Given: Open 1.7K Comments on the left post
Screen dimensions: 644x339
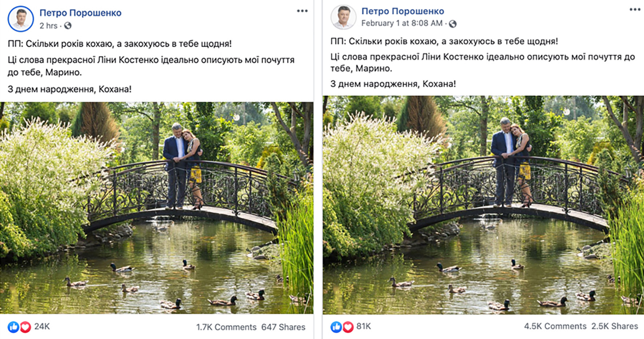Looking at the screenshot, I should (x=226, y=327).
